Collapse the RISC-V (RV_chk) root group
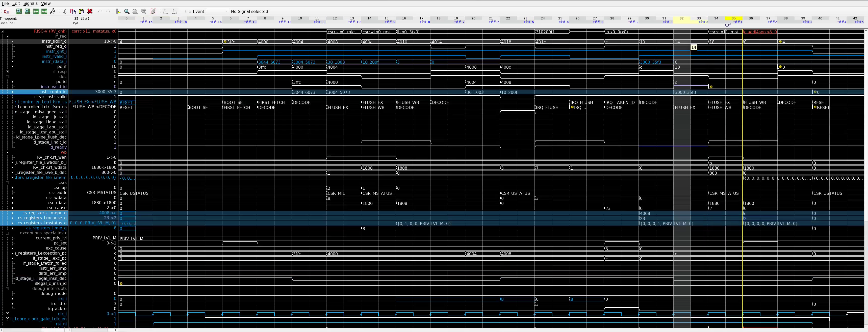 click(x=2, y=31)
